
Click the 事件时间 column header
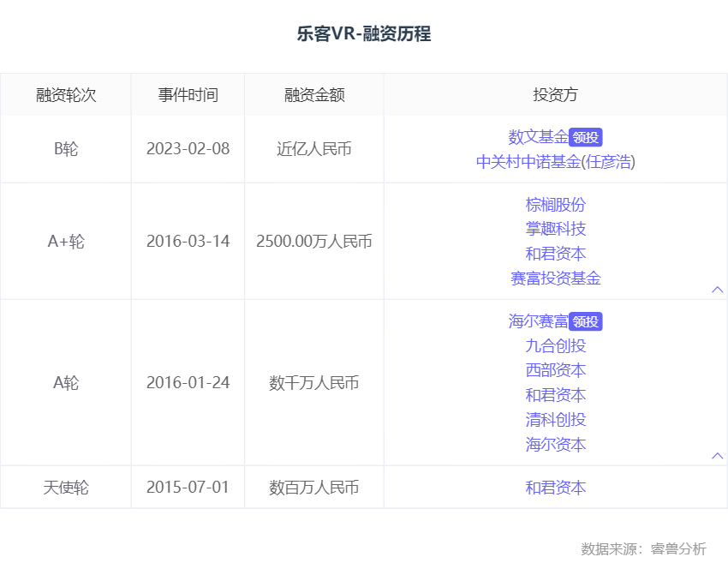click(x=188, y=94)
